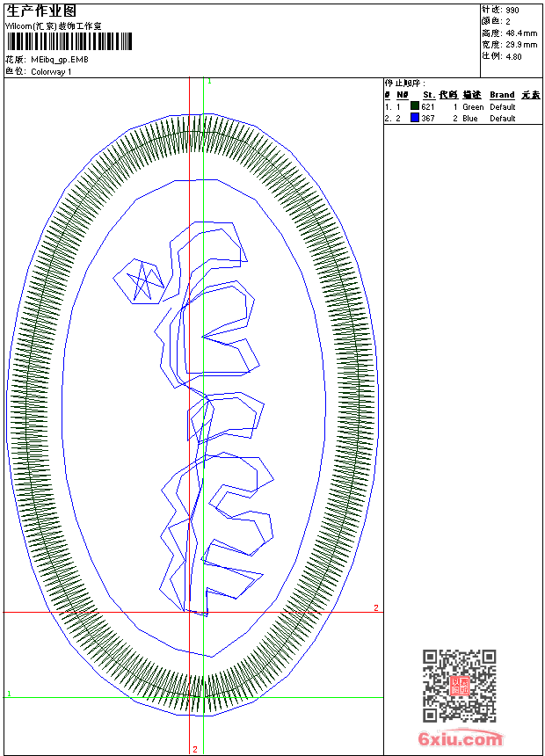This screenshot has width=545, height=756.
Task: Click the Wilcom studio name line
Action: pos(54,26)
